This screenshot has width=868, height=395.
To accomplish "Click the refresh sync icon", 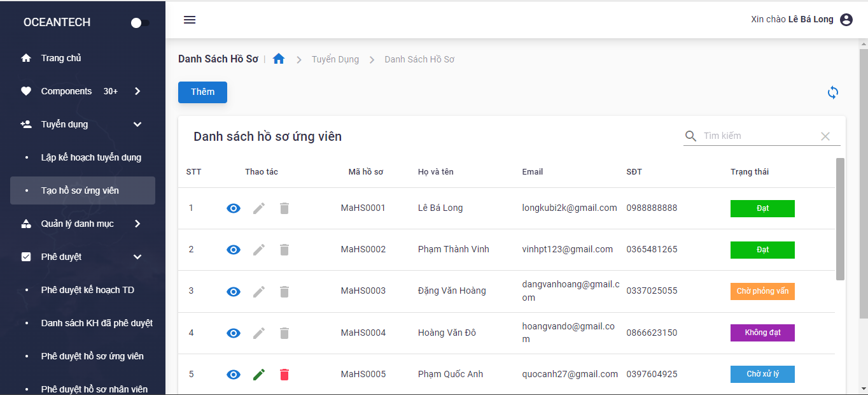I will click(833, 92).
